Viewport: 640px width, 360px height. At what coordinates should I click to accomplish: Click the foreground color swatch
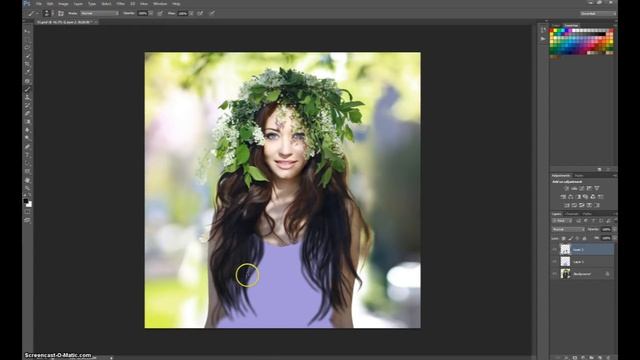pyautogui.click(x=26, y=201)
